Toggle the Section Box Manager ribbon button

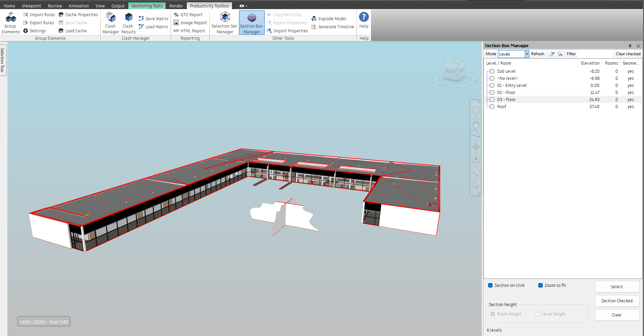[x=251, y=23]
